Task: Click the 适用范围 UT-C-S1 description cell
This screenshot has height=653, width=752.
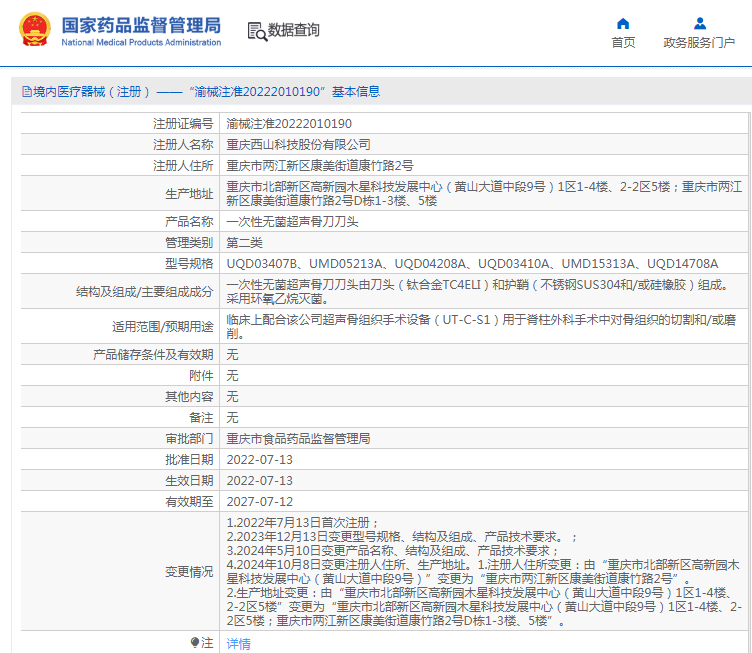Action: 484,326
